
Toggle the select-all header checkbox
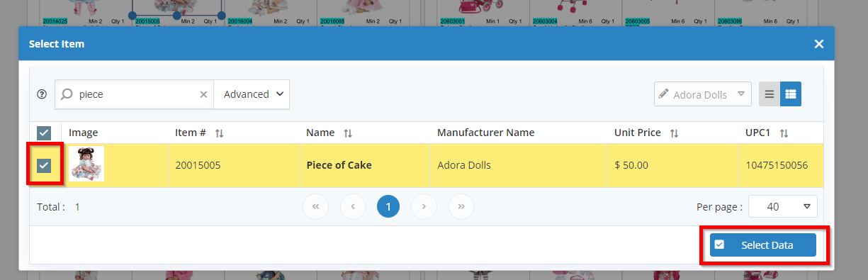click(44, 133)
